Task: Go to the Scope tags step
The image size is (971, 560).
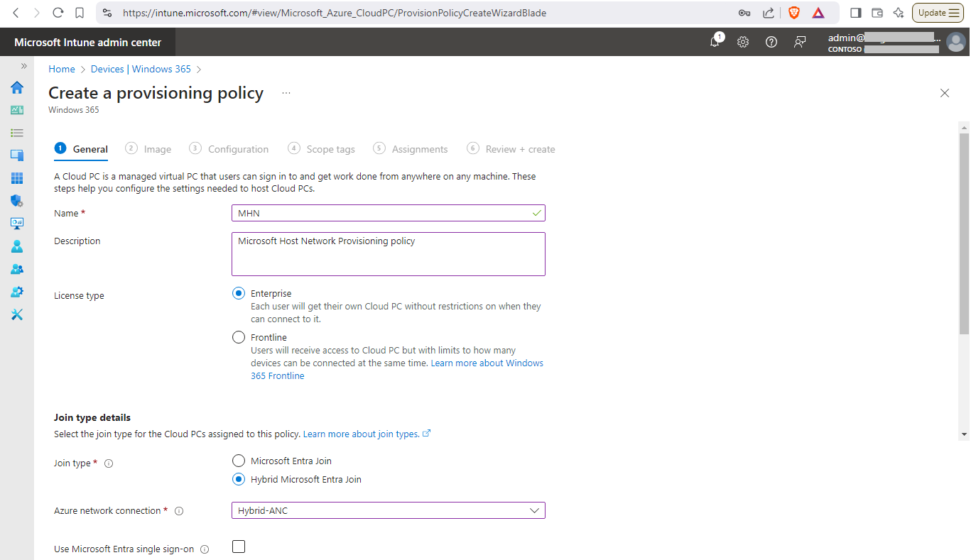Action: (x=321, y=149)
